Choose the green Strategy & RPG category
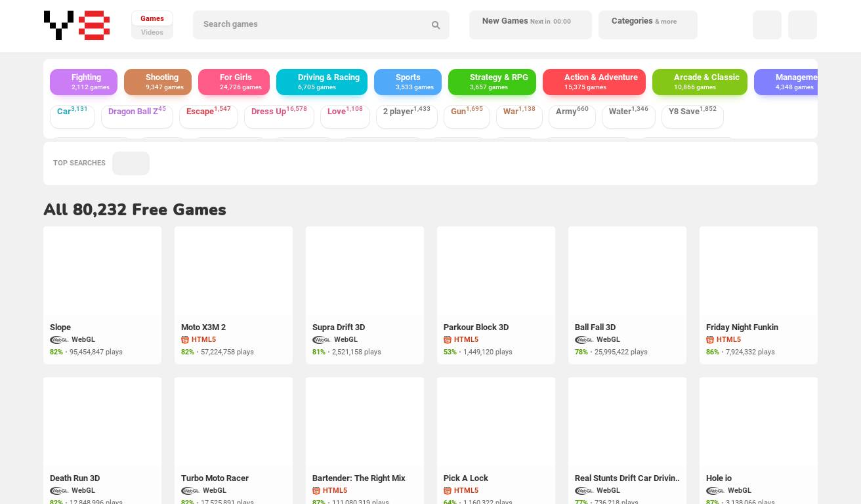Screen dimensions: 861x504 tap(492, 82)
